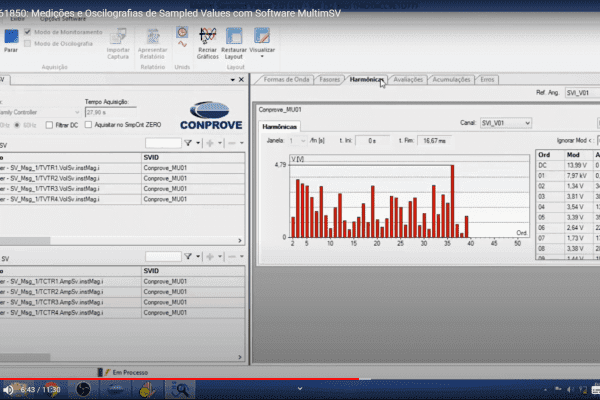Click the Tempo Aquisição field
Image resolution: width=600 pixels, height=400 pixels.
(x=108, y=113)
